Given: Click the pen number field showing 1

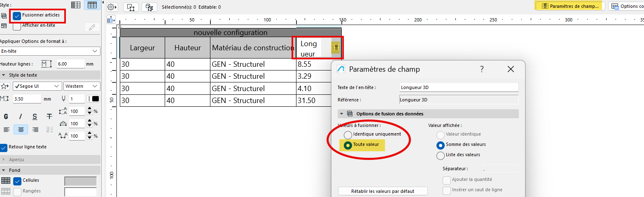Looking at the screenshot, I should tap(76, 99).
